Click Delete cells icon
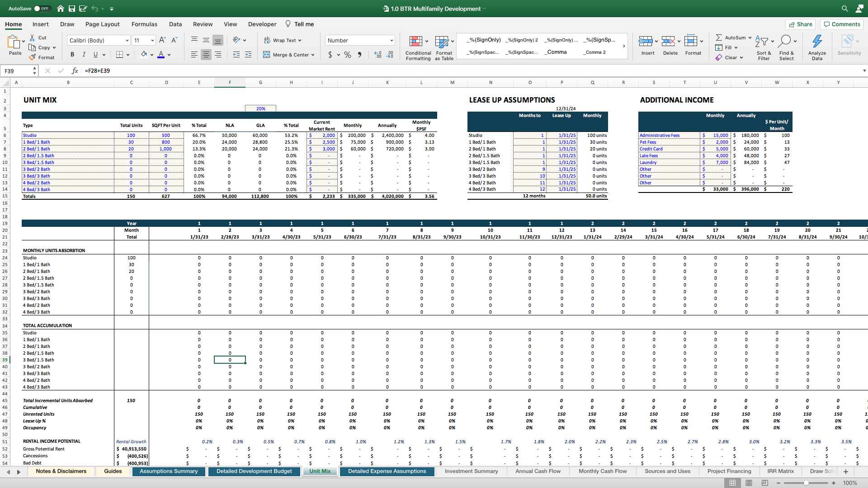Viewport: 868px width, 488px height. [x=668, y=42]
